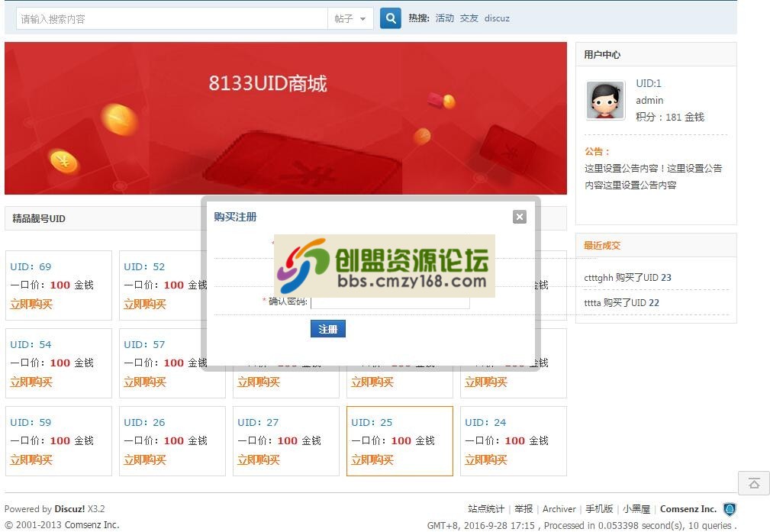770x532 pixels.
Task: Click the 注册 button in dialog
Action: 328,329
